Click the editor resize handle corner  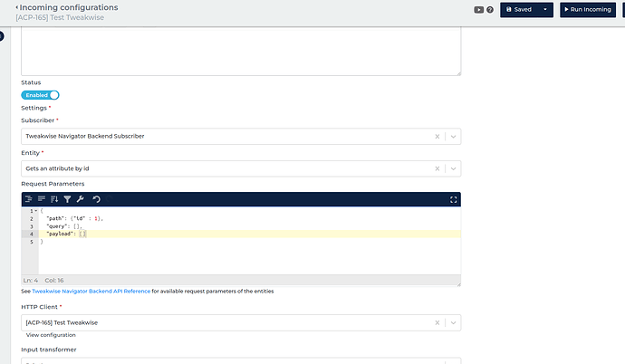coord(458,284)
